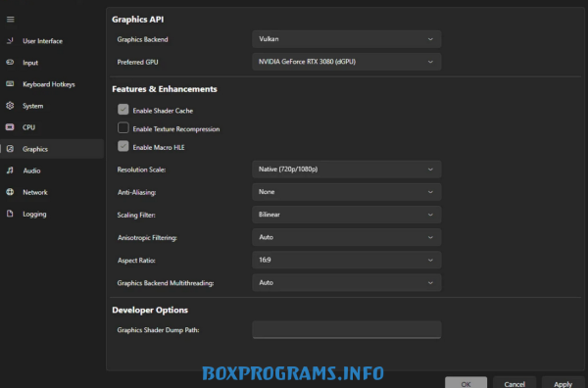
Task: Open the Resolution Scale dropdown
Action: [x=347, y=170]
